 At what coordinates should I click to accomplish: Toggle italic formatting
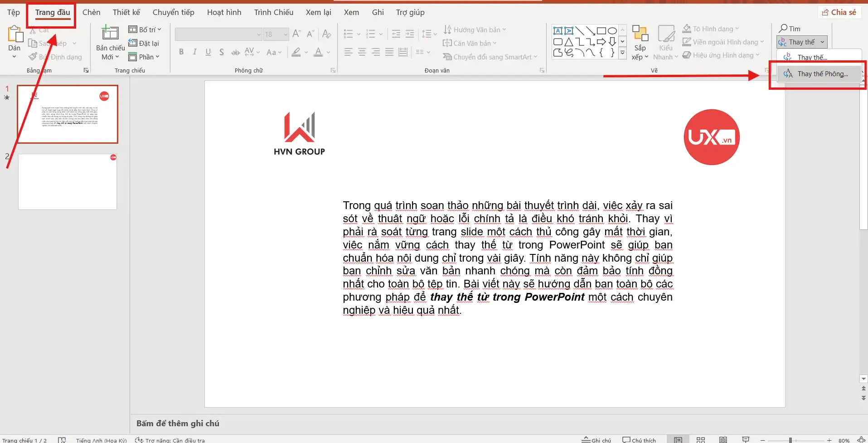click(x=195, y=52)
